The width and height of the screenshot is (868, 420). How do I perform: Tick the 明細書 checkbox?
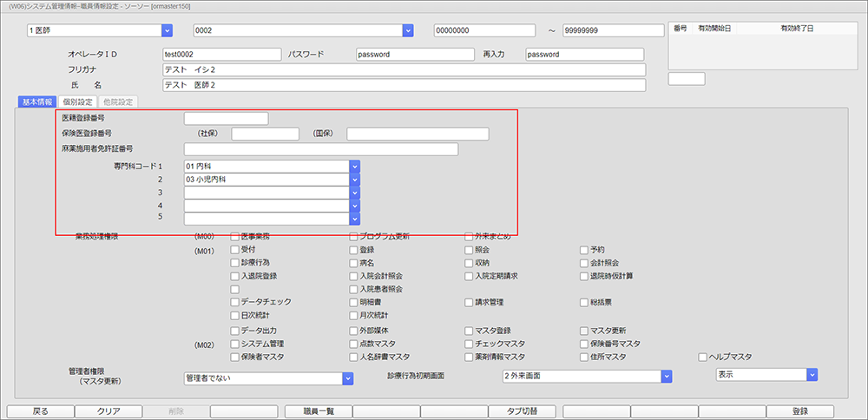point(354,303)
